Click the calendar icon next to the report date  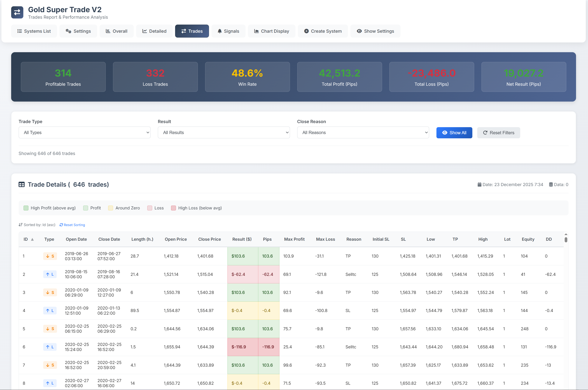point(479,184)
